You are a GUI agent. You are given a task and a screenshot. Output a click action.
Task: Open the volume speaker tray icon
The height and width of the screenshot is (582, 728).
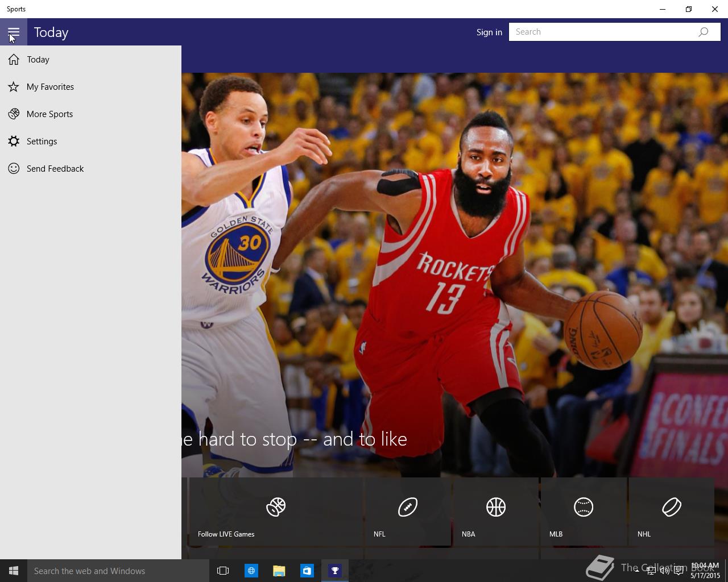click(664, 571)
